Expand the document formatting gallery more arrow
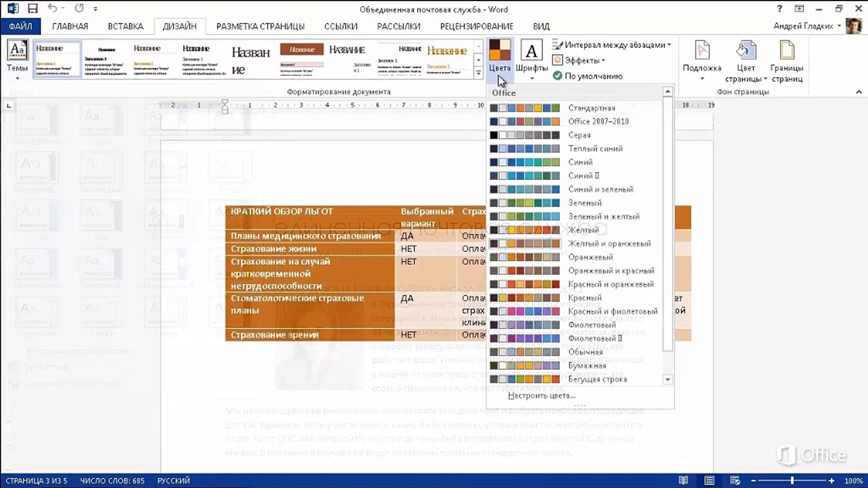Screen dimensions: 868x488 tap(478, 73)
